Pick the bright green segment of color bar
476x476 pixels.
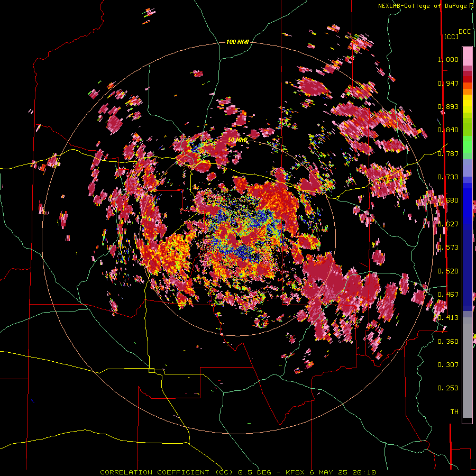(467, 144)
